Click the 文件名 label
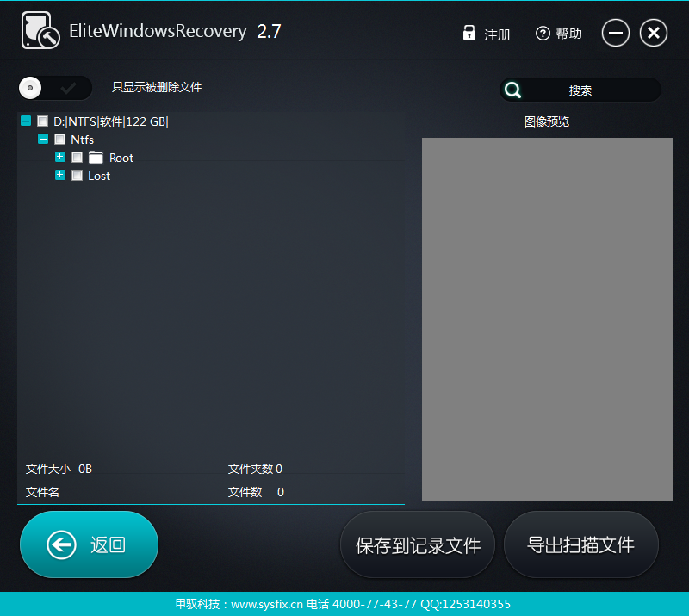Image resolution: width=689 pixels, height=616 pixels. (x=42, y=492)
